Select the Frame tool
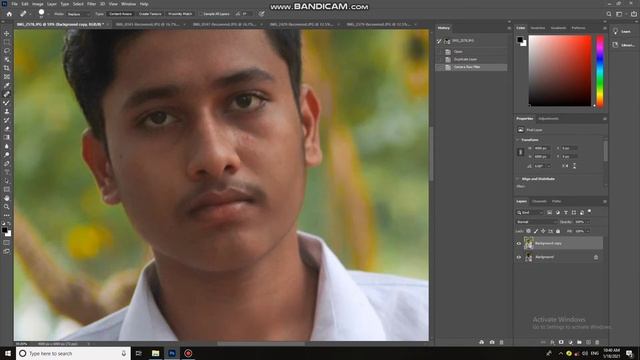 tap(7, 77)
